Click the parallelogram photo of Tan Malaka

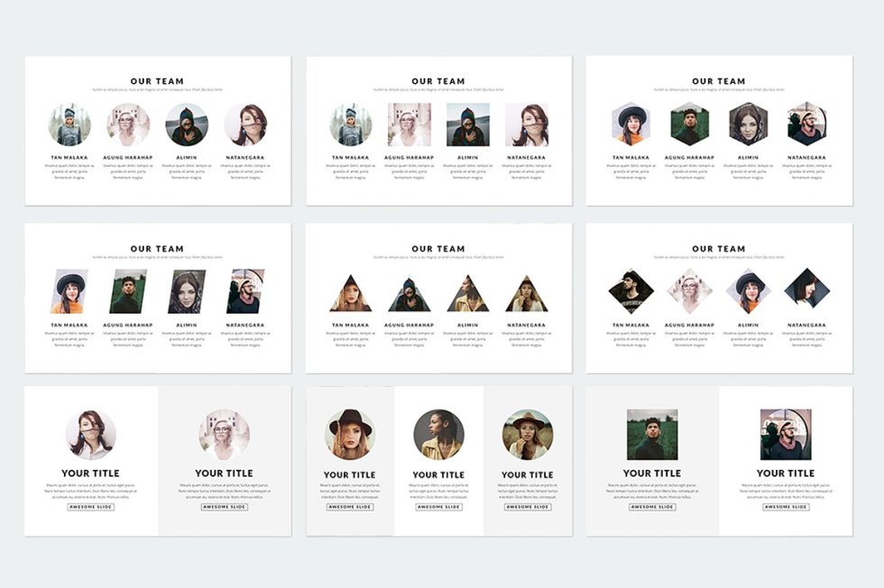point(69,291)
